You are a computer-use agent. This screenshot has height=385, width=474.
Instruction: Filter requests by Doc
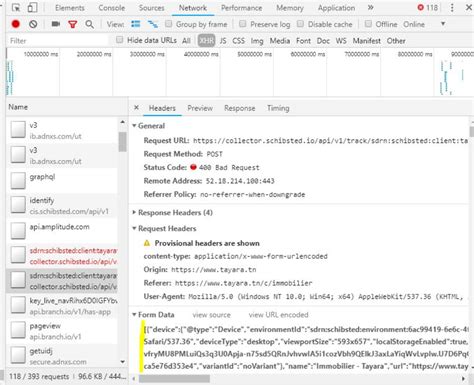[x=323, y=41]
